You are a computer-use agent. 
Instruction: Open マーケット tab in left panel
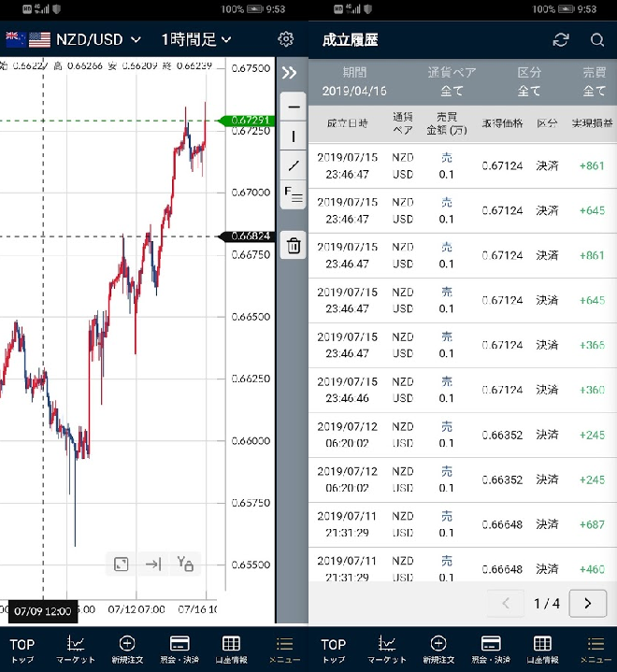coord(76,650)
